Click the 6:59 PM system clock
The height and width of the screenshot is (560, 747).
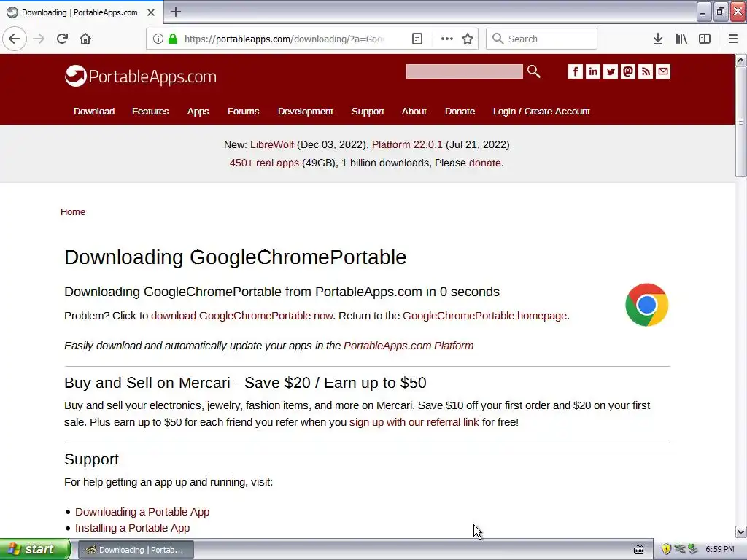(720, 549)
